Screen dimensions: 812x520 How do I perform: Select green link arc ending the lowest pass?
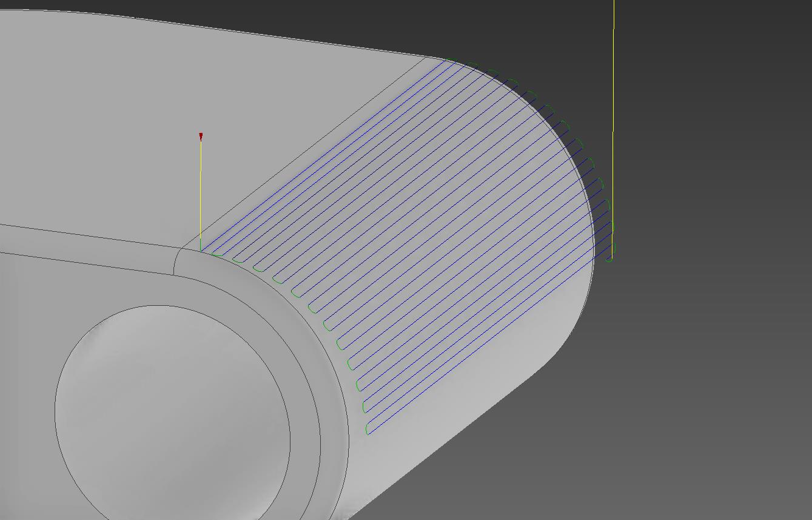[366, 430]
